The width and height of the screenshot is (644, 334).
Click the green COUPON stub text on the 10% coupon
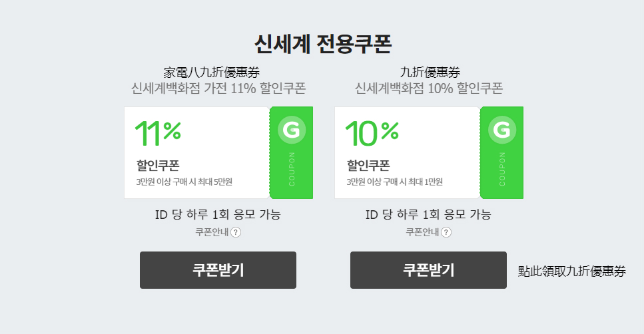(502, 169)
